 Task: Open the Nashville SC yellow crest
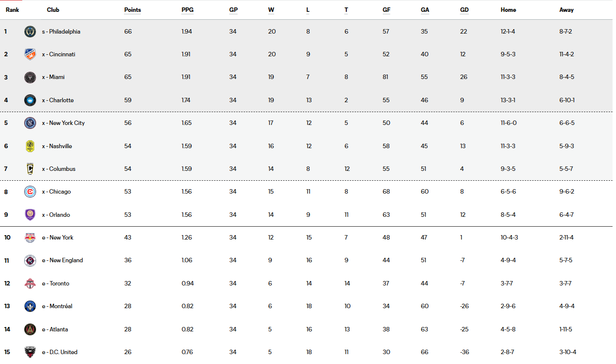click(30, 146)
